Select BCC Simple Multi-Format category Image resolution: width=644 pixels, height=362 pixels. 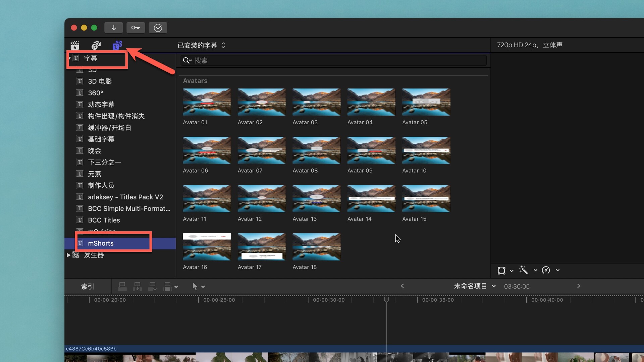point(121,208)
